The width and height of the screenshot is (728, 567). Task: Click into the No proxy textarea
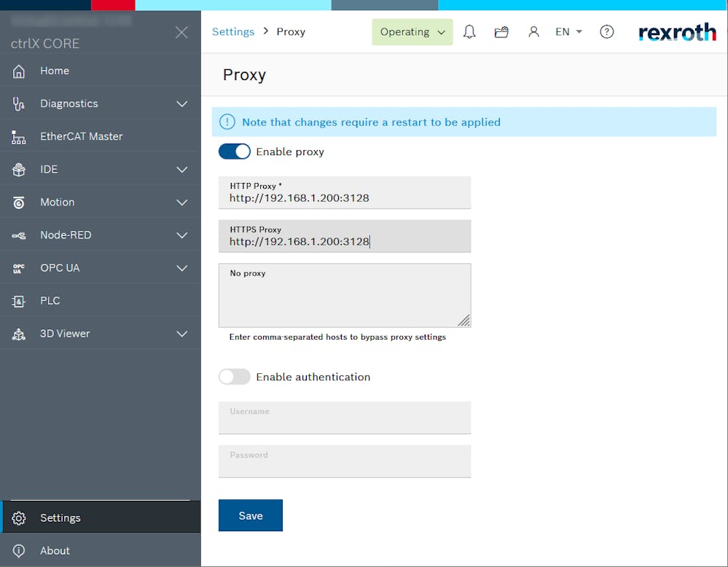tap(345, 295)
